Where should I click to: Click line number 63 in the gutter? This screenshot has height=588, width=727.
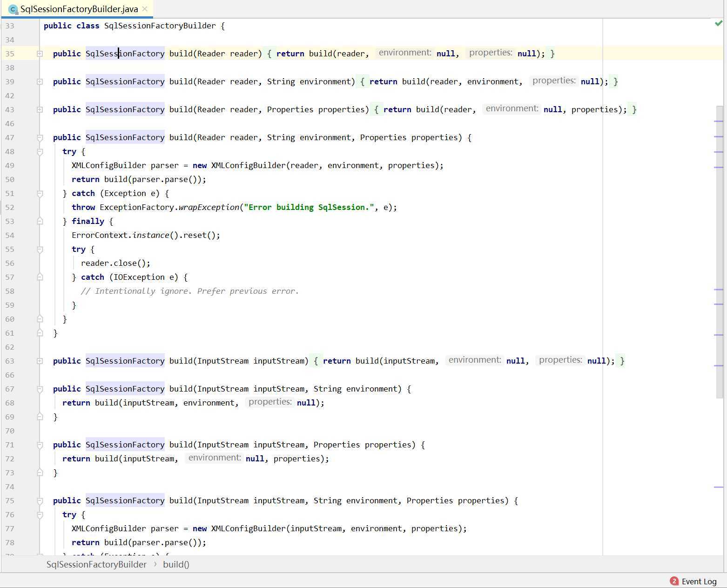tap(10, 361)
